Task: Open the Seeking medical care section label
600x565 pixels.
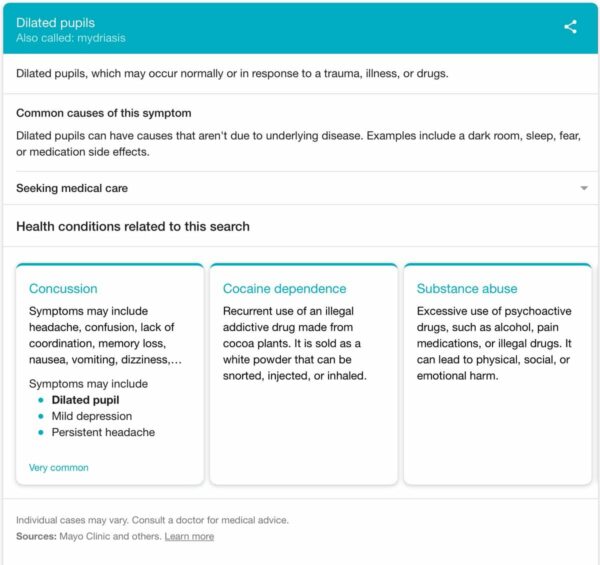Action: click(72, 188)
